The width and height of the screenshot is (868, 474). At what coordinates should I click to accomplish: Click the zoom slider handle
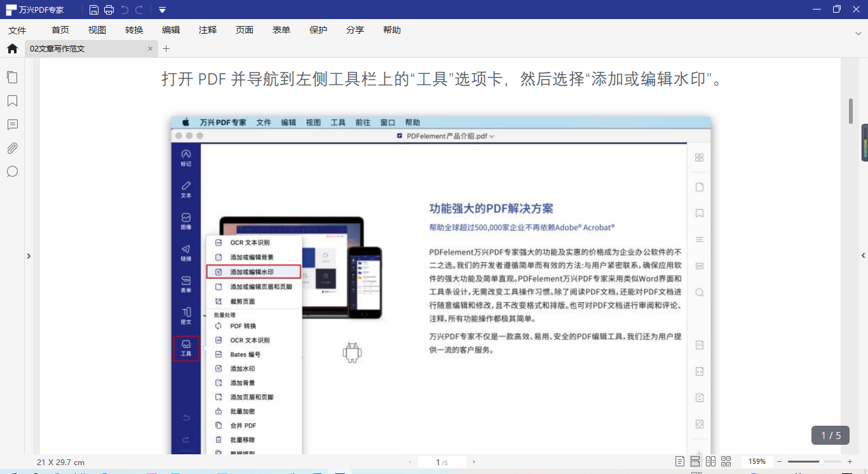[822, 462]
